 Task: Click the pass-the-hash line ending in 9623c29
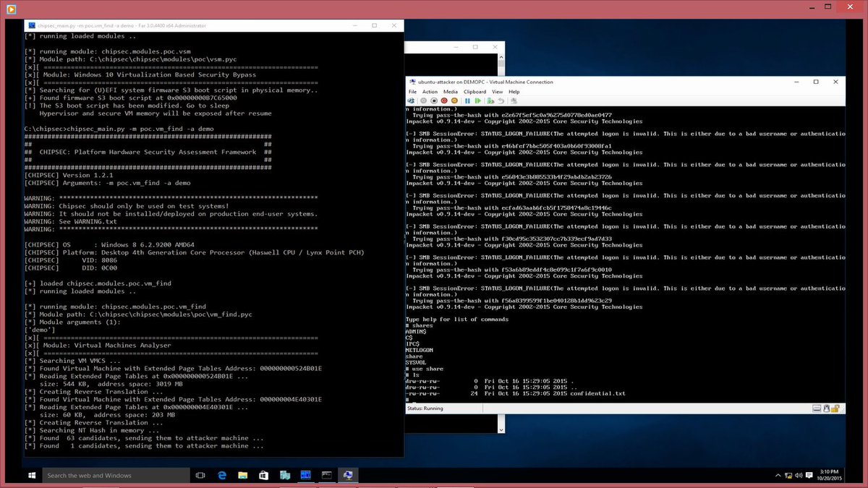pos(512,300)
